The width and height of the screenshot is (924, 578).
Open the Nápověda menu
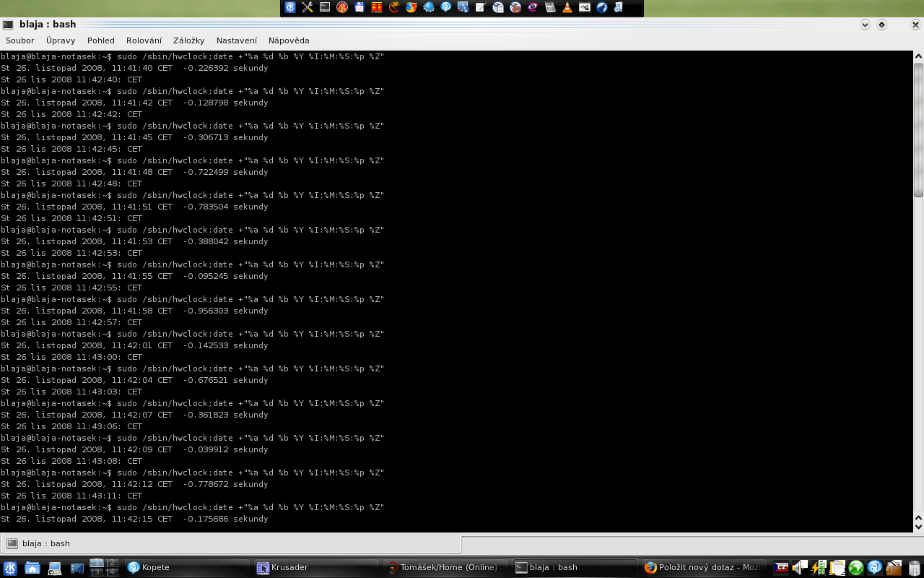point(289,40)
